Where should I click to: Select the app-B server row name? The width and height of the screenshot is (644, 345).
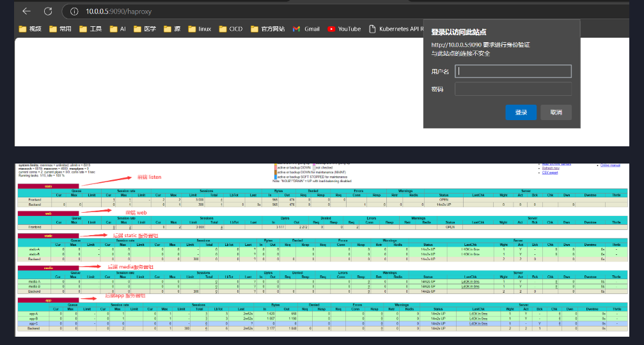click(x=34, y=319)
